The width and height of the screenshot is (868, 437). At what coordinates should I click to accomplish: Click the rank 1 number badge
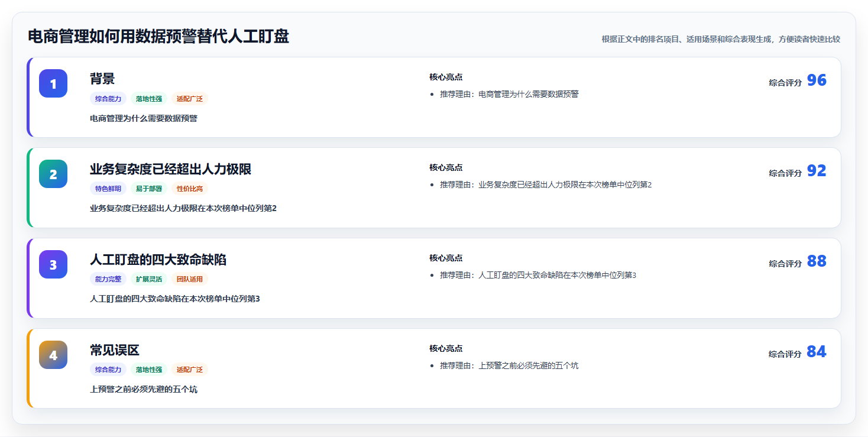pos(53,83)
